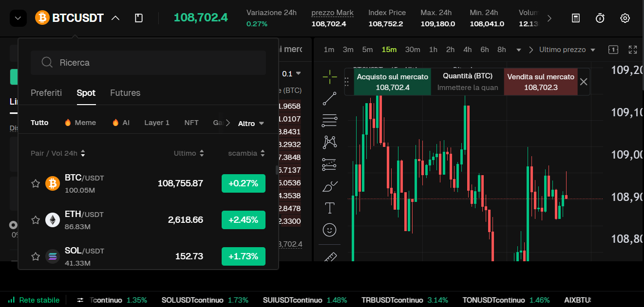This screenshot has width=644, height=307.
Task: Click the Quantità (BTC) input field
Action: pos(468,88)
